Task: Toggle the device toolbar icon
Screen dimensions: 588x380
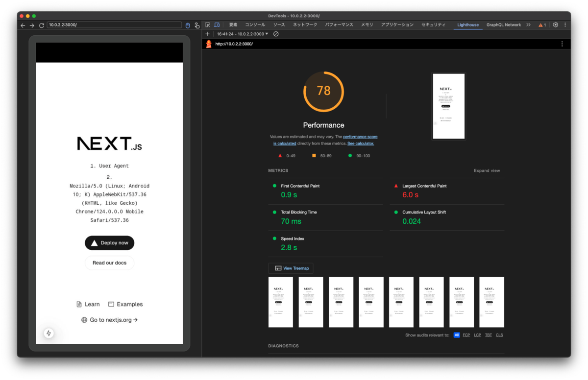Action: [217, 24]
